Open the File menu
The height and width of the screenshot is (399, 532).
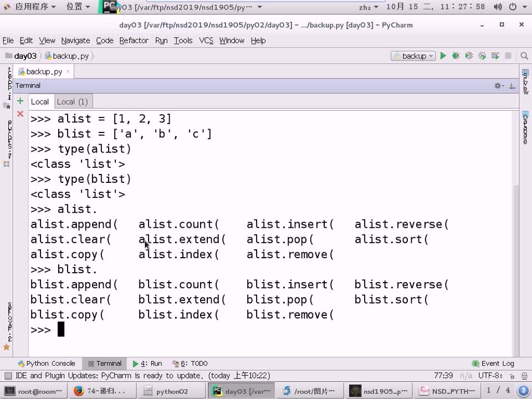8,40
